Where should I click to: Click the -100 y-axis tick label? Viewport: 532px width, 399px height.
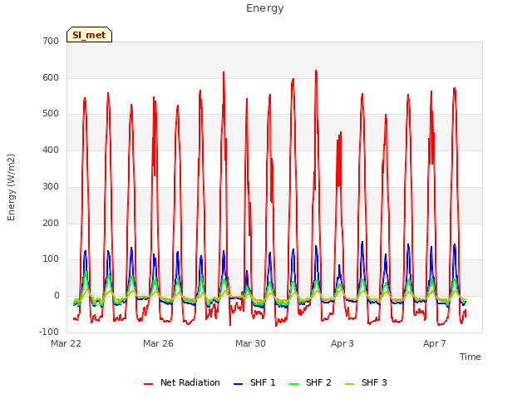49,332
